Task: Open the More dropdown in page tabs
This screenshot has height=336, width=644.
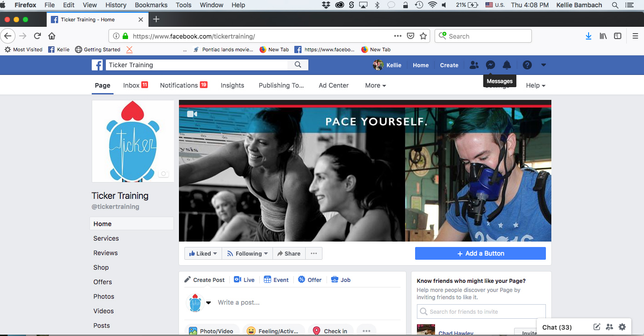Action: coord(376,85)
